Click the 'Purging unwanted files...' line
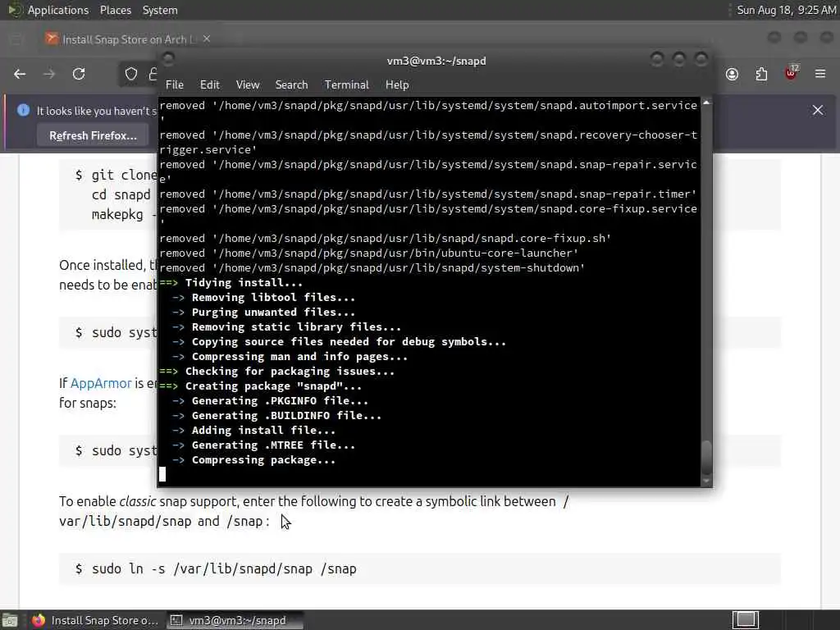840x630 pixels. coord(273,312)
